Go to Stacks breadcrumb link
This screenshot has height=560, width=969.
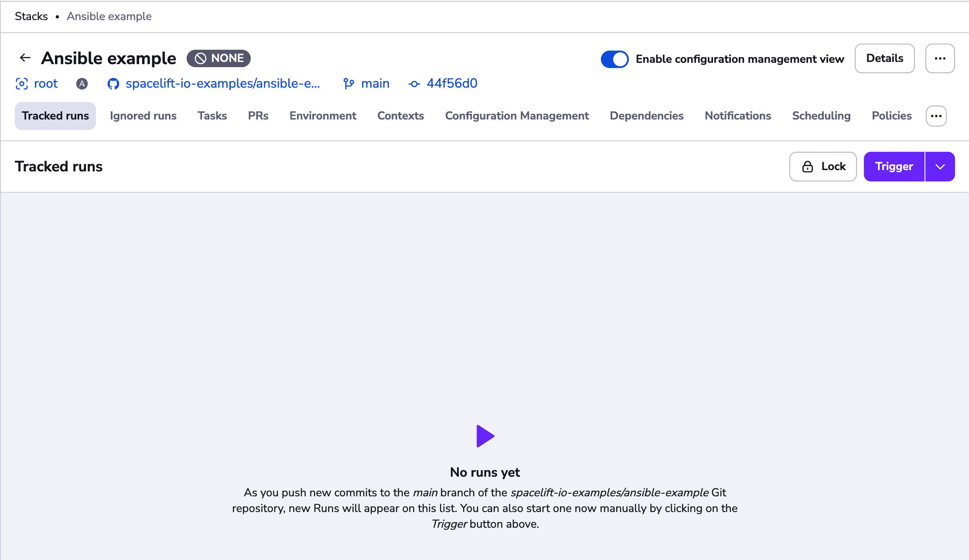pyautogui.click(x=31, y=17)
